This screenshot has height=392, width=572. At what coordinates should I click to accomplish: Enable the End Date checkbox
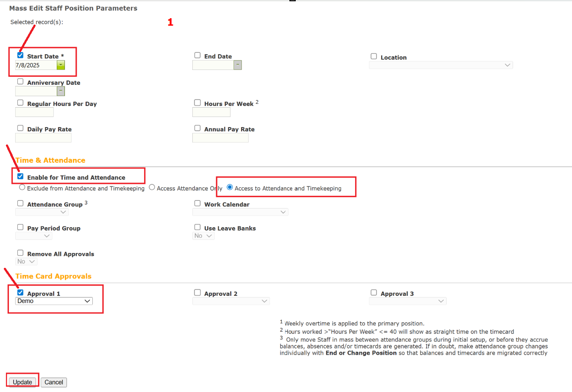coord(197,55)
